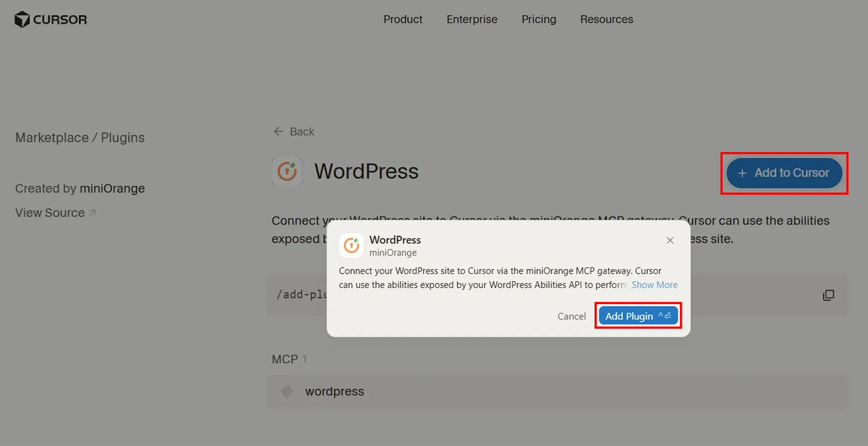Viewport: 868px width, 446px height.
Task: Open the miniOrange creator link
Action: (x=112, y=188)
